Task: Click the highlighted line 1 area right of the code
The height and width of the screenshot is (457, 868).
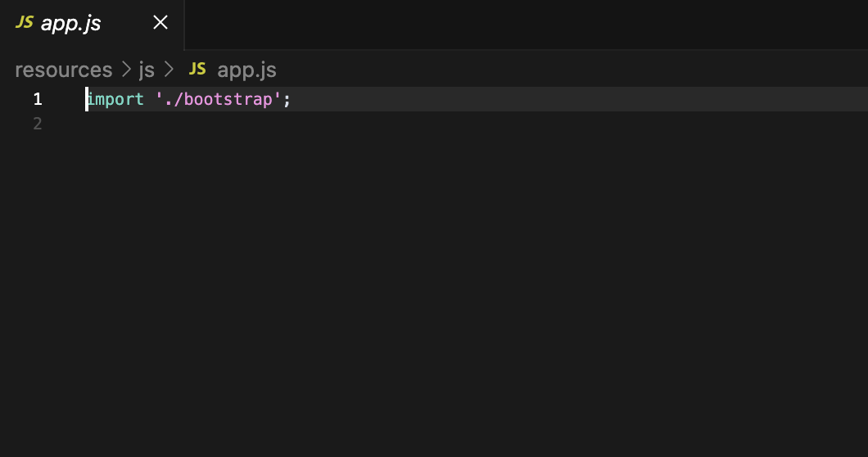Action: pyautogui.click(x=579, y=99)
